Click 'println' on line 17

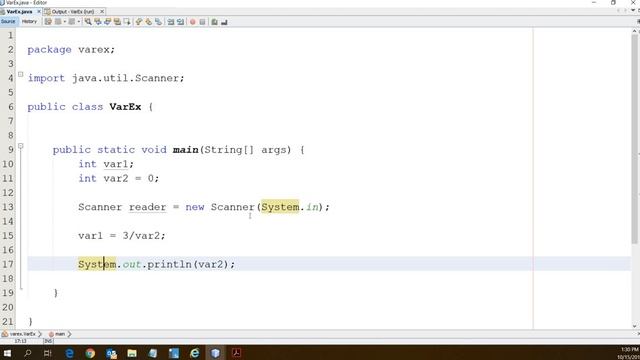(169, 264)
